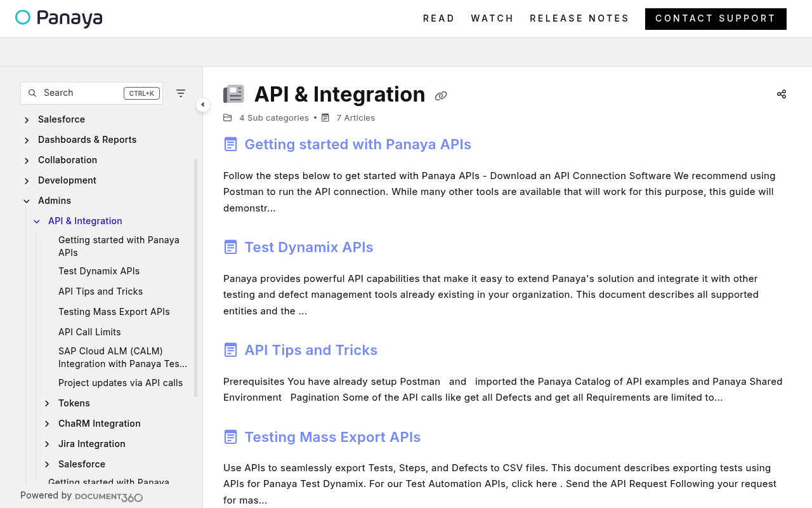
Task: Open SAP Cloud ALM (CALM) Integration sidebar item
Action: pos(122,358)
